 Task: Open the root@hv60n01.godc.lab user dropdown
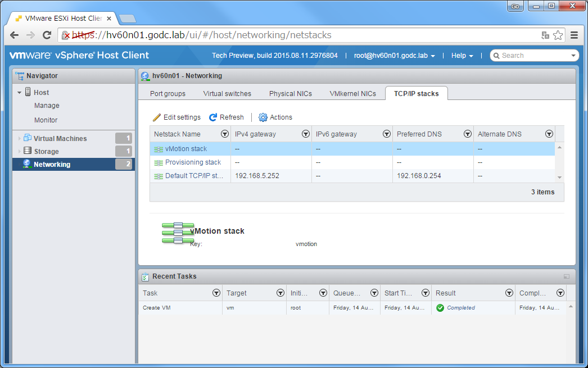[x=395, y=56]
